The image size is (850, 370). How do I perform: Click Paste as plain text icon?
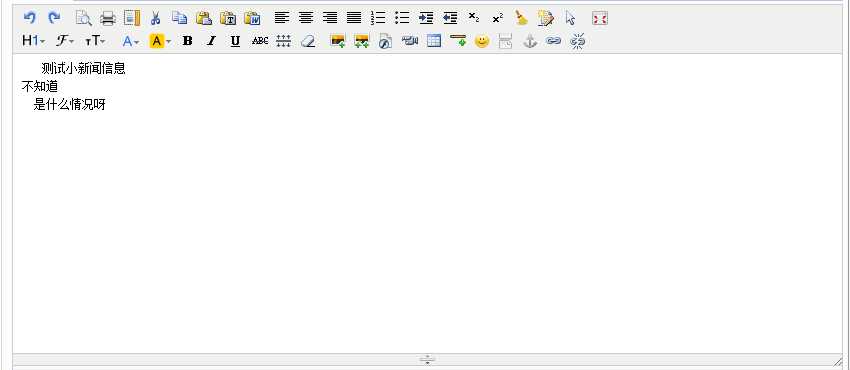228,18
